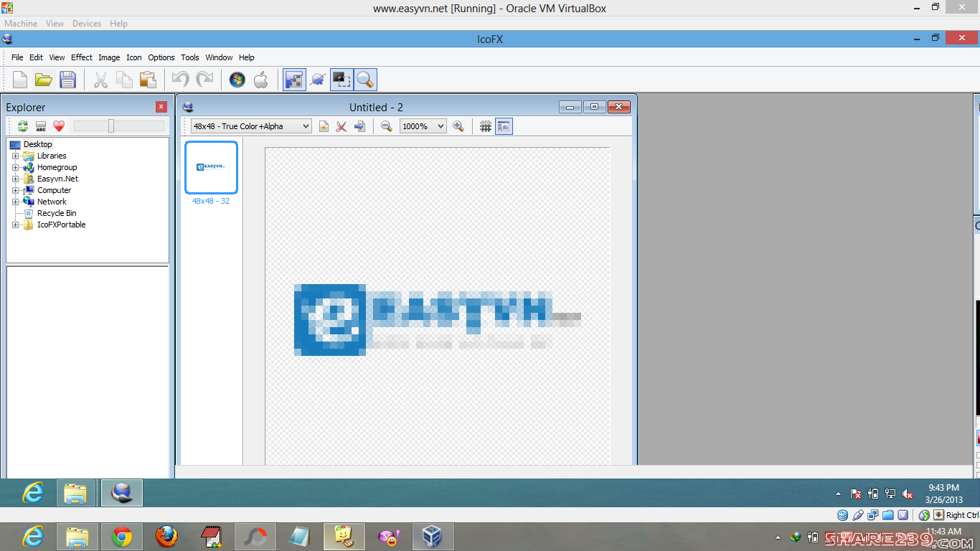The height and width of the screenshot is (551, 980).
Task: Toggle the grid display button
Action: [x=486, y=126]
